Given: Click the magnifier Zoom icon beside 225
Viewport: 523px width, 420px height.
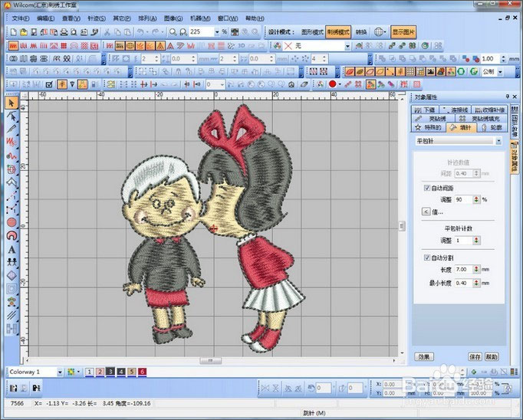Looking at the screenshot, I should pos(173,32).
